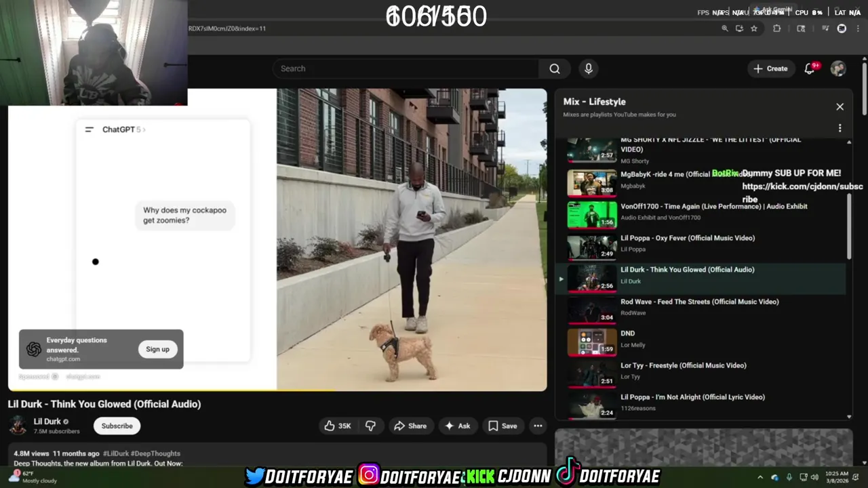Click Mix - Lifestyle playlist title
The width and height of the screenshot is (868, 488).
tap(594, 102)
